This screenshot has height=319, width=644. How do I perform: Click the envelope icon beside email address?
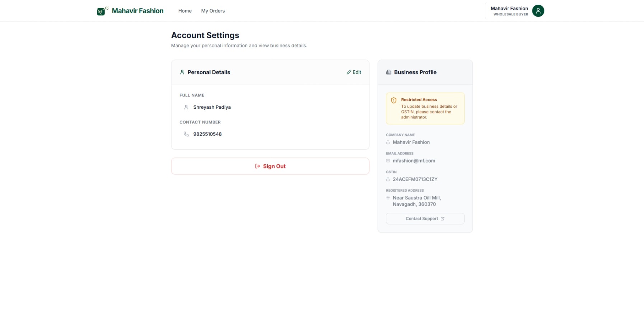tap(388, 161)
